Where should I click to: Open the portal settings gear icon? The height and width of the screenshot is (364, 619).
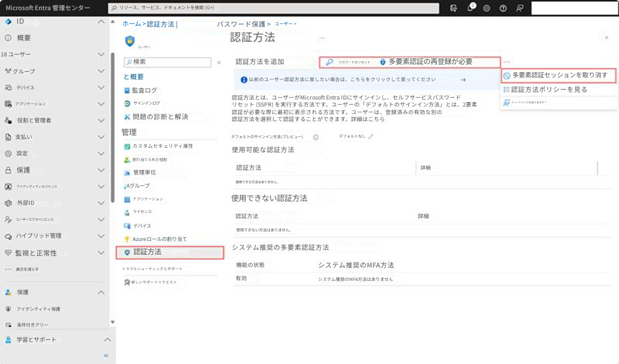pos(486,8)
